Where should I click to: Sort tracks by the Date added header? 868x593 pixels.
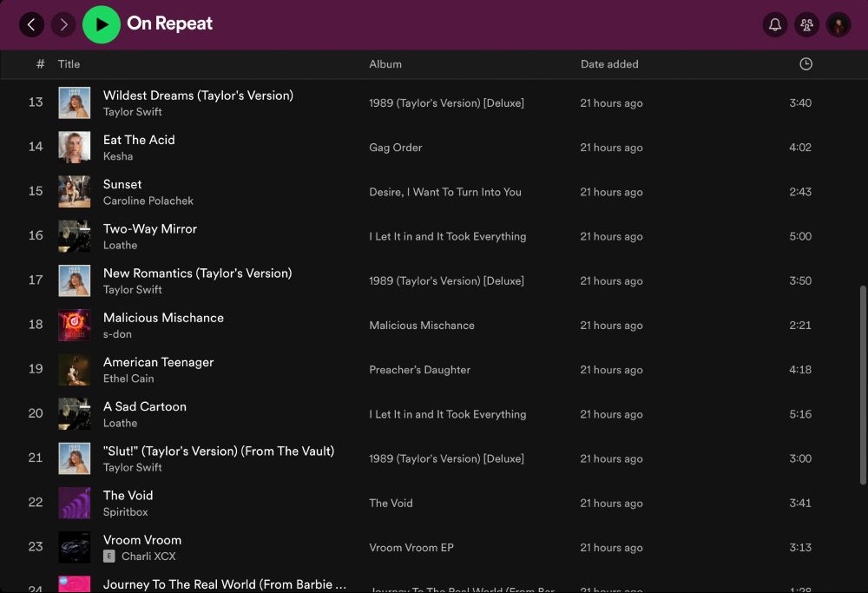click(609, 64)
